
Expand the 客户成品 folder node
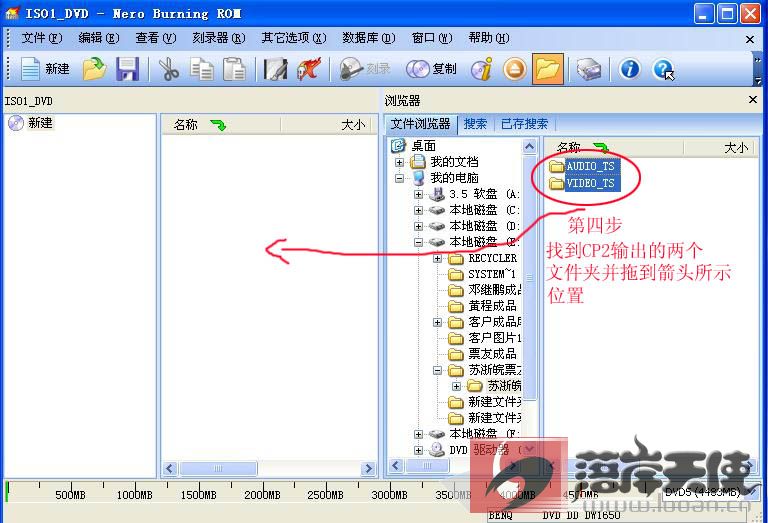coord(437,322)
